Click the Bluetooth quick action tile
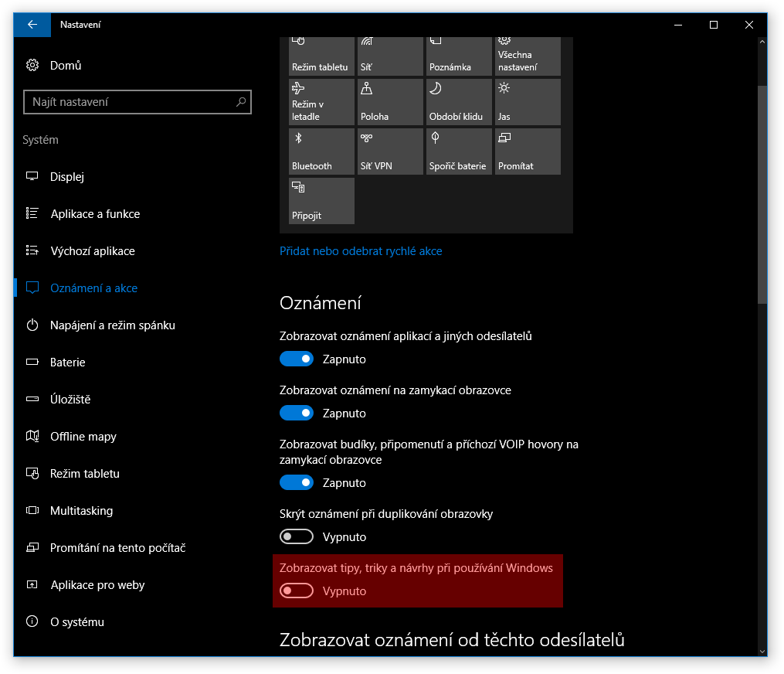This screenshot has width=784, height=674. pos(321,151)
